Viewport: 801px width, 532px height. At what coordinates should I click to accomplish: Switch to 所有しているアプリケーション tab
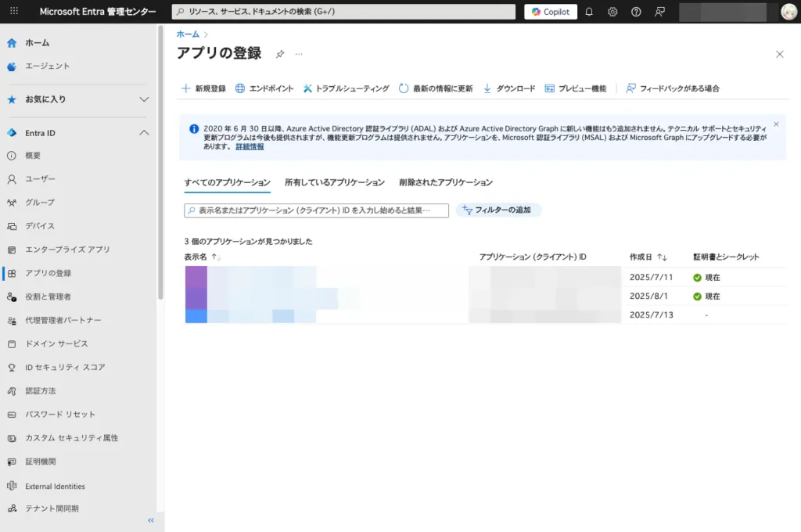click(x=335, y=182)
